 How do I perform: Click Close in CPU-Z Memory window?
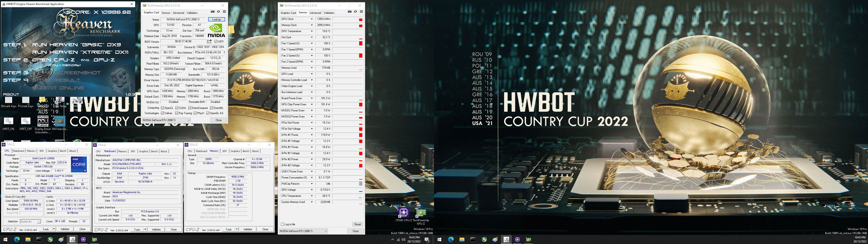pyautogui.click(x=265, y=229)
